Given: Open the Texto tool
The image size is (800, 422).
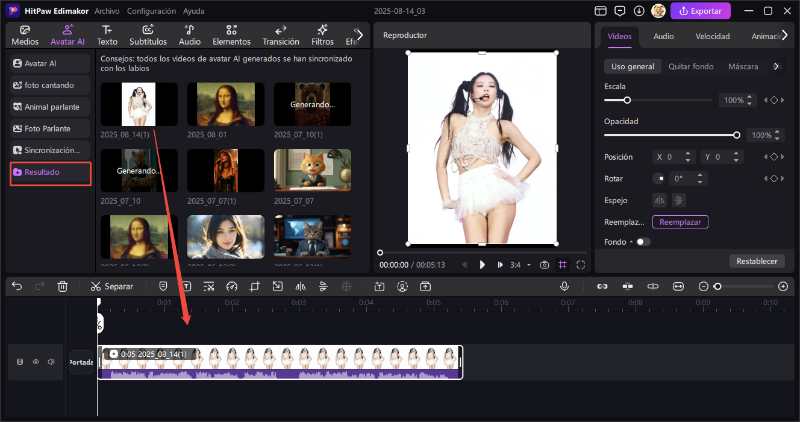Looking at the screenshot, I should (107, 36).
